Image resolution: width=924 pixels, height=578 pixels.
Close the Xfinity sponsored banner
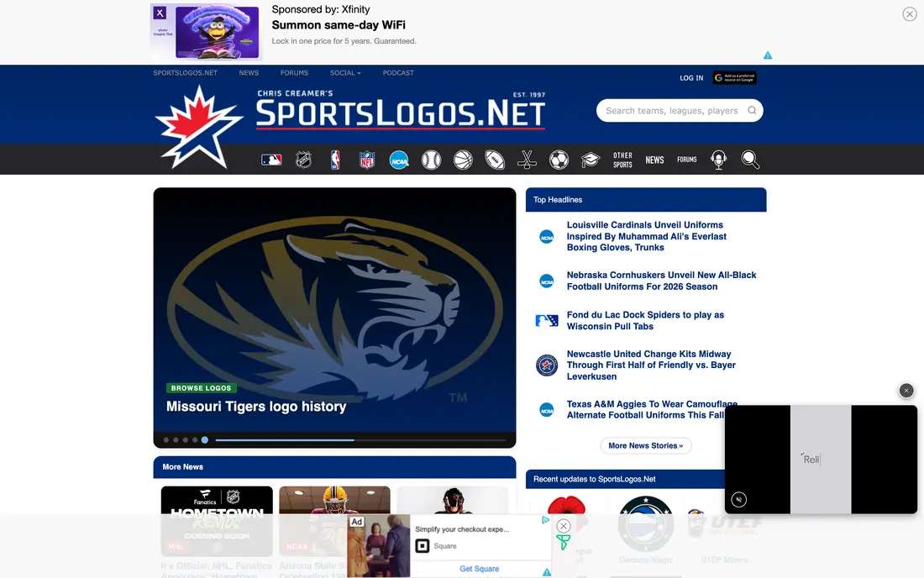coord(909,14)
